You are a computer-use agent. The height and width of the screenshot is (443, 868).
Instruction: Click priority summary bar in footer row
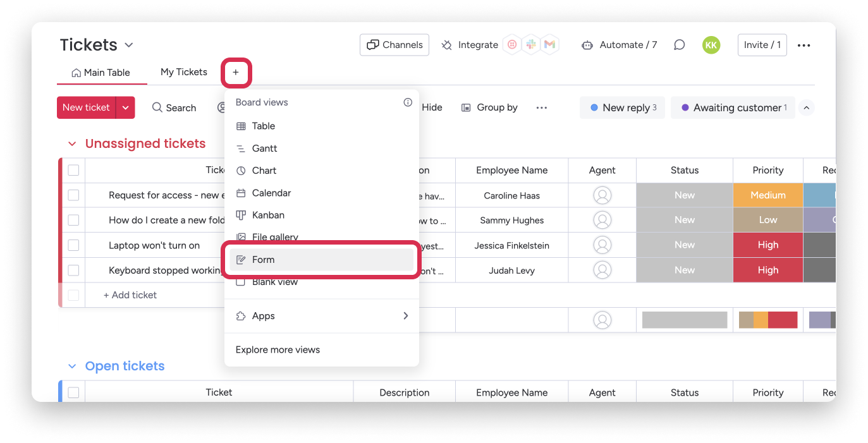tap(768, 320)
